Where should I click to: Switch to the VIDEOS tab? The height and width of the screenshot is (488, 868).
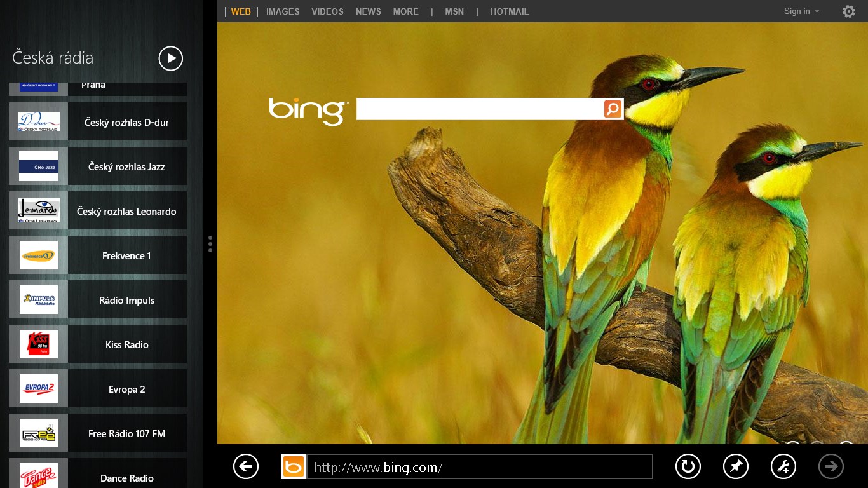click(327, 11)
